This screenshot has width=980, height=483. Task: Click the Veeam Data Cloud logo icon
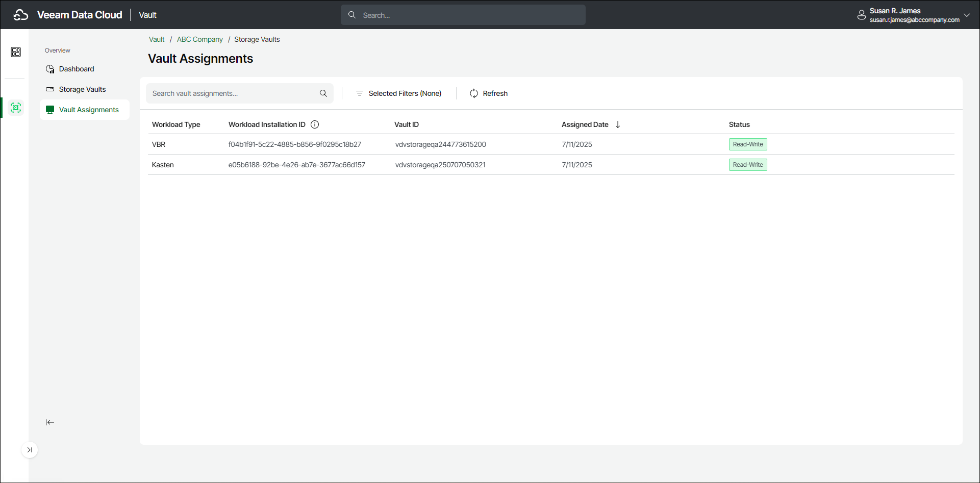(x=21, y=15)
